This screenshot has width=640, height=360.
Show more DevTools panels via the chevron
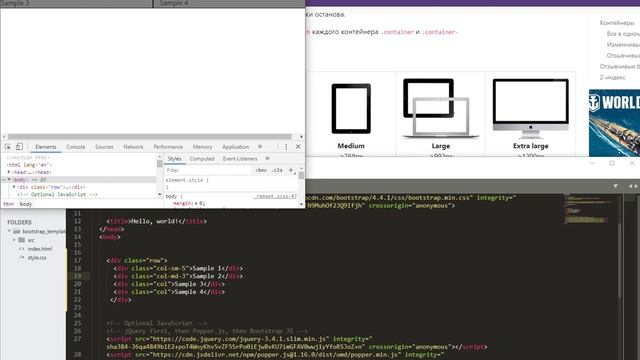point(260,147)
